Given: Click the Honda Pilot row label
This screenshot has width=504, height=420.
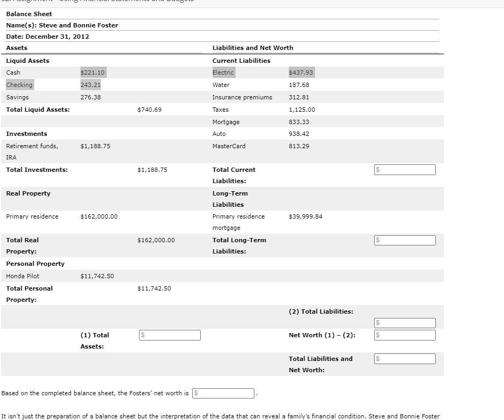Looking at the screenshot, I should point(23,276).
